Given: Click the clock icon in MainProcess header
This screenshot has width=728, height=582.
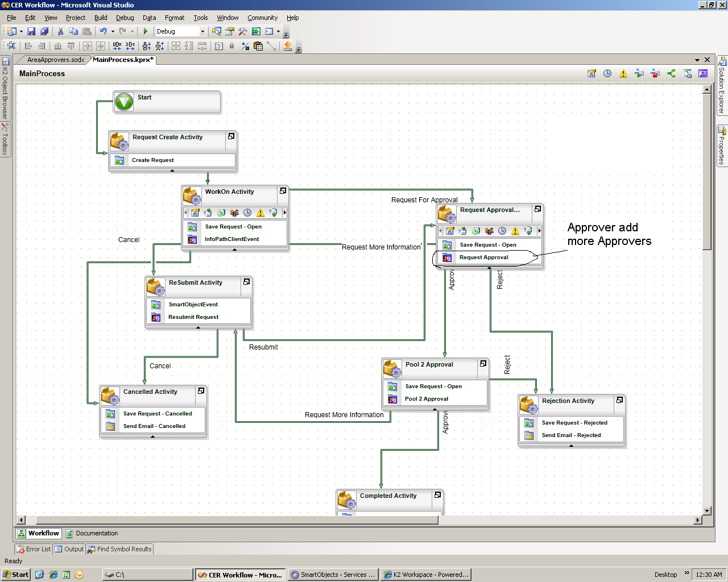Looking at the screenshot, I should tap(607, 73).
